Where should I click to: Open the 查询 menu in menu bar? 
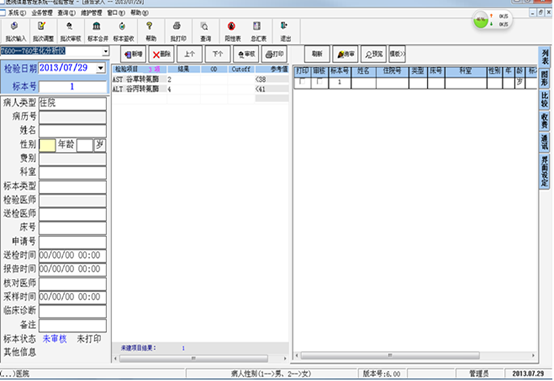pos(66,13)
